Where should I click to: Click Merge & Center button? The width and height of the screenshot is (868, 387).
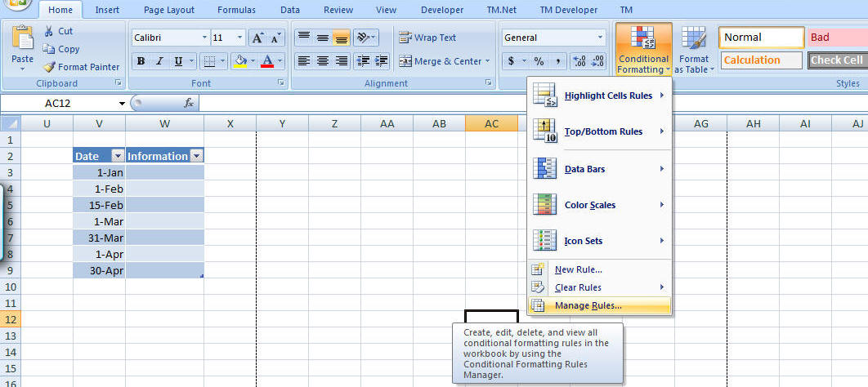tap(444, 61)
